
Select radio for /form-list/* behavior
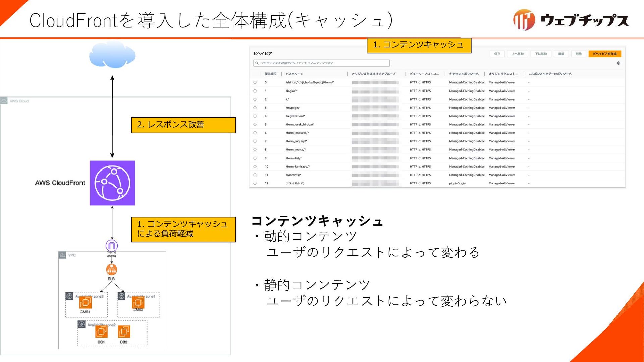(x=255, y=158)
